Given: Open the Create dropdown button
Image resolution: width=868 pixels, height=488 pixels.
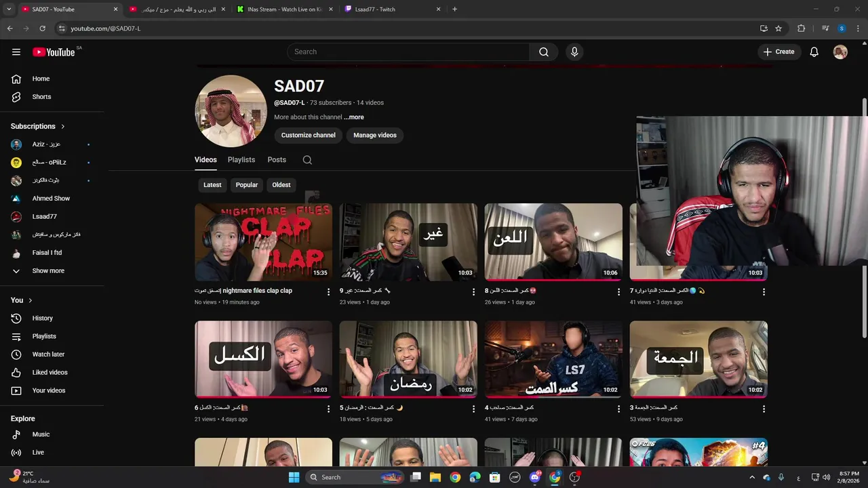Looking at the screenshot, I should pyautogui.click(x=779, y=52).
